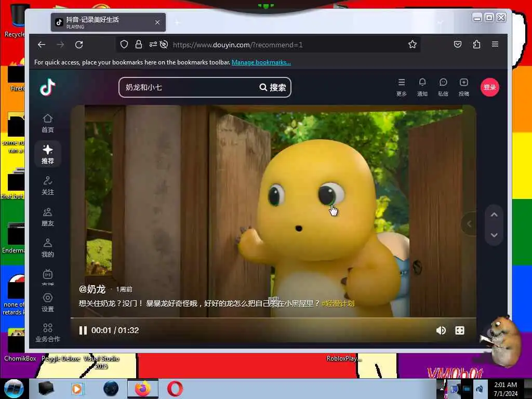Open the site permissions icon
Viewport: 532px width, 399px height.
click(x=153, y=45)
